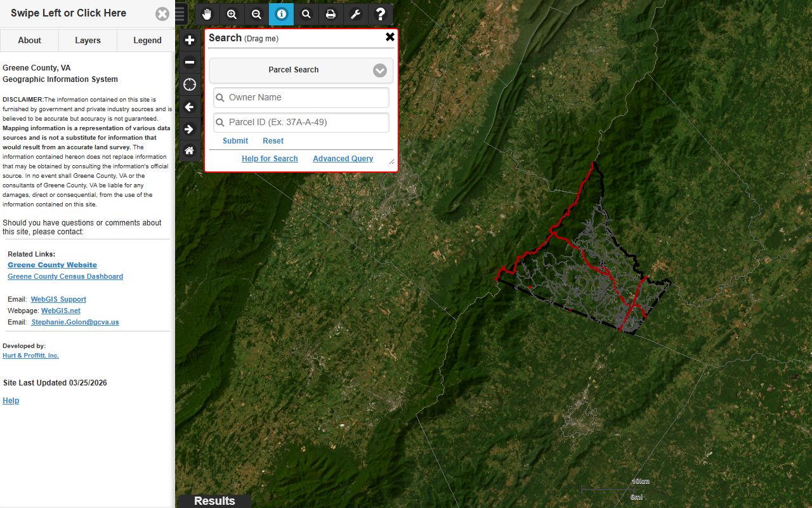Click the Swipe Left or Click Here header
The width and height of the screenshot is (812, 508).
pos(69,13)
